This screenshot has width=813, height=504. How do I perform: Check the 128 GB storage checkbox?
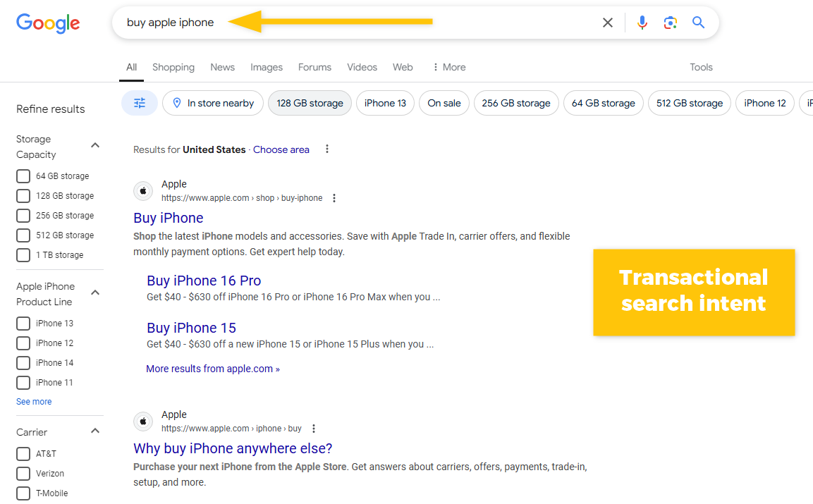[x=23, y=195]
